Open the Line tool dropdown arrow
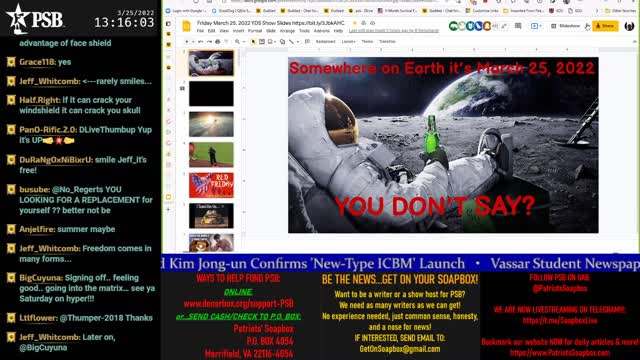The height and width of the screenshot is (360, 640). click(x=298, y=42)
